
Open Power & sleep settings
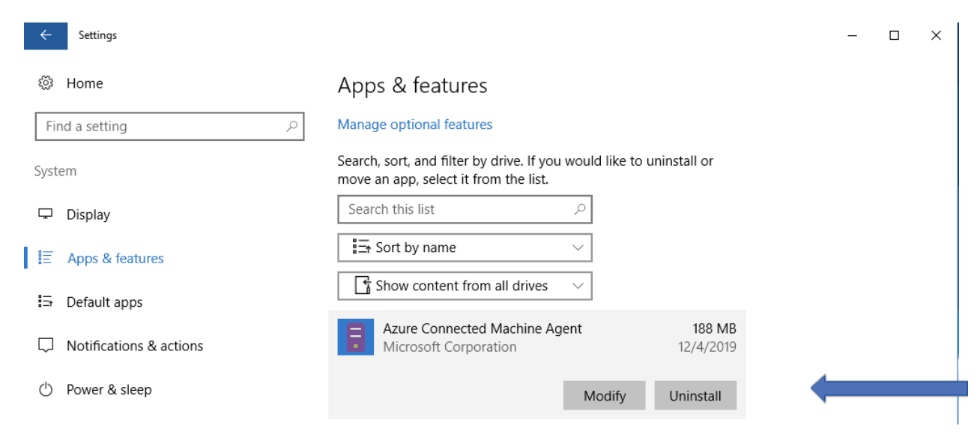point(109,390)
